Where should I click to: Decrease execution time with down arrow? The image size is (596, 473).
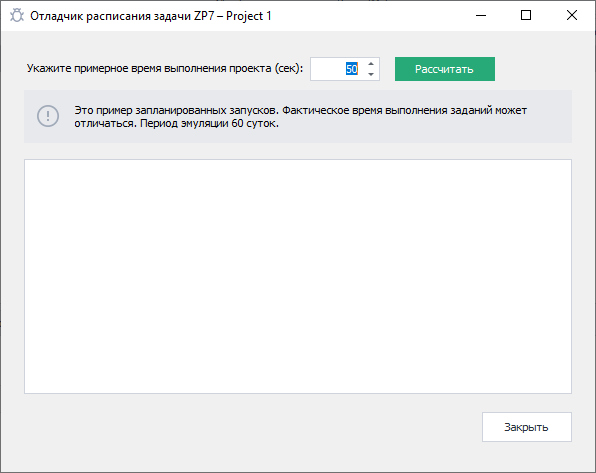tap(371, 74)
